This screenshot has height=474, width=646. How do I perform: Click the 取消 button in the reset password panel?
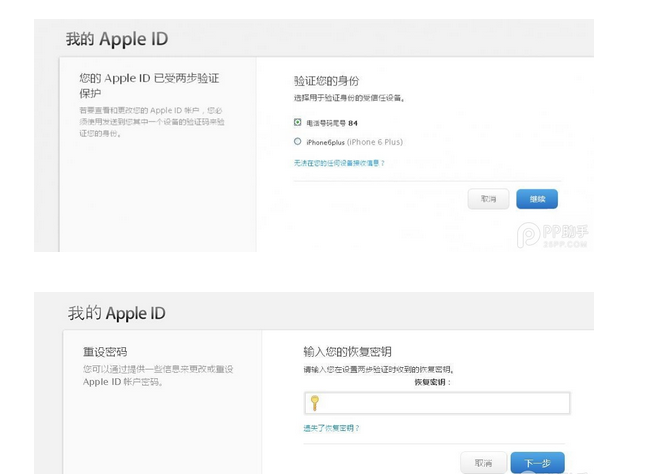pyautogui.click(x=483, y=463)
